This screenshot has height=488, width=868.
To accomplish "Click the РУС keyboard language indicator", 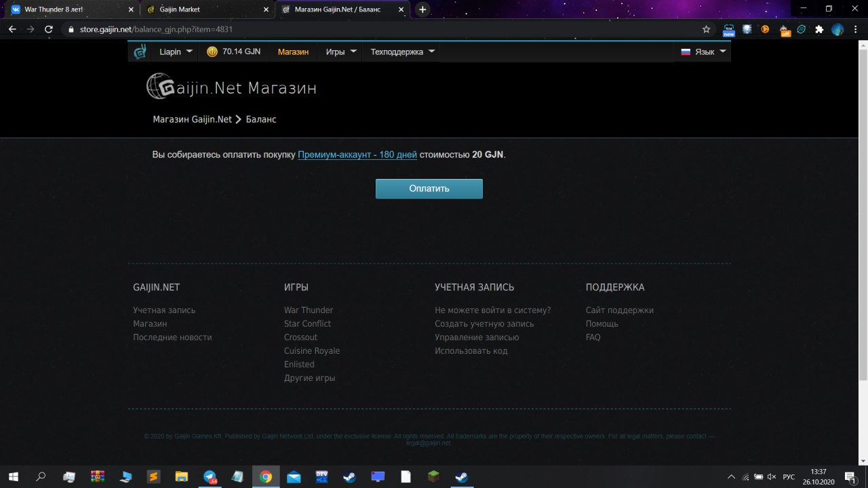I will coord(789,476).
